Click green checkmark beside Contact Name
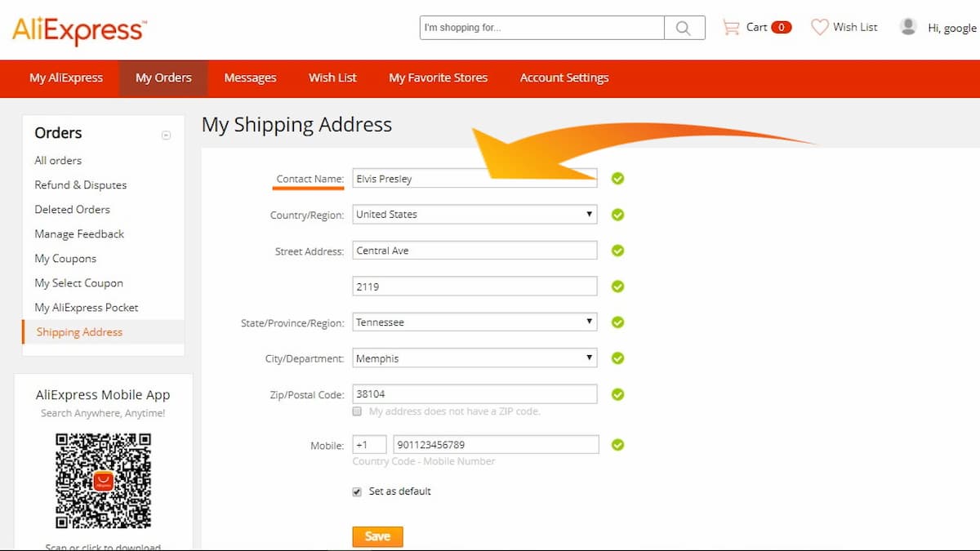Image resolution: width=980 pixels, height=551 pixels. 617,178
